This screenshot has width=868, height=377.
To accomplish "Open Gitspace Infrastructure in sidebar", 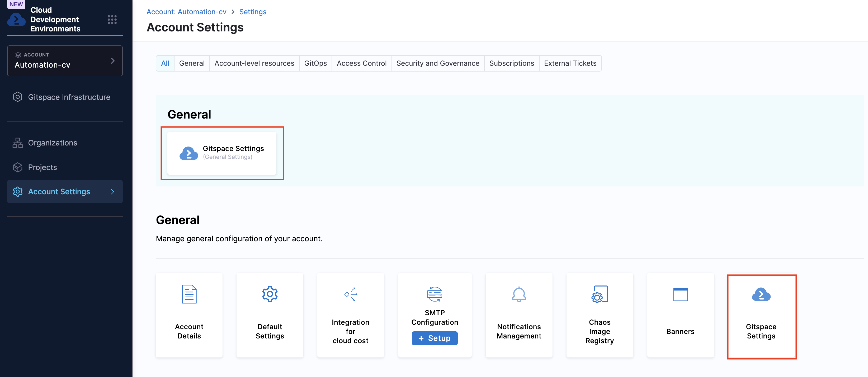I will tap(69, 97).
